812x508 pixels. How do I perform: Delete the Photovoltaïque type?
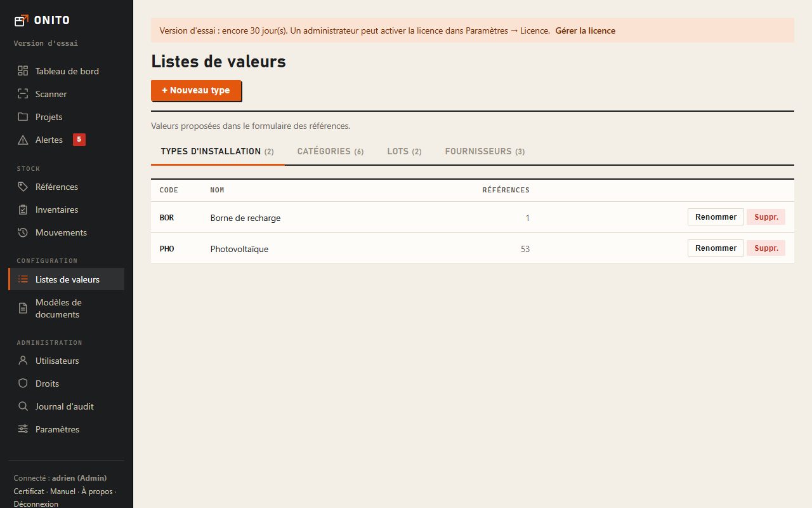pos(766,248)
